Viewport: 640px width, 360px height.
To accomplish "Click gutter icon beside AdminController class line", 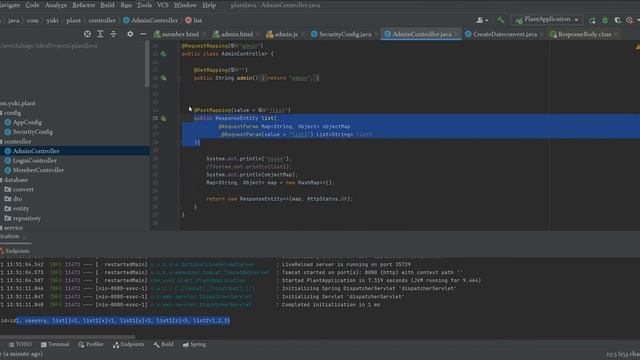I will pyautogui.click(x=163, y=54).
